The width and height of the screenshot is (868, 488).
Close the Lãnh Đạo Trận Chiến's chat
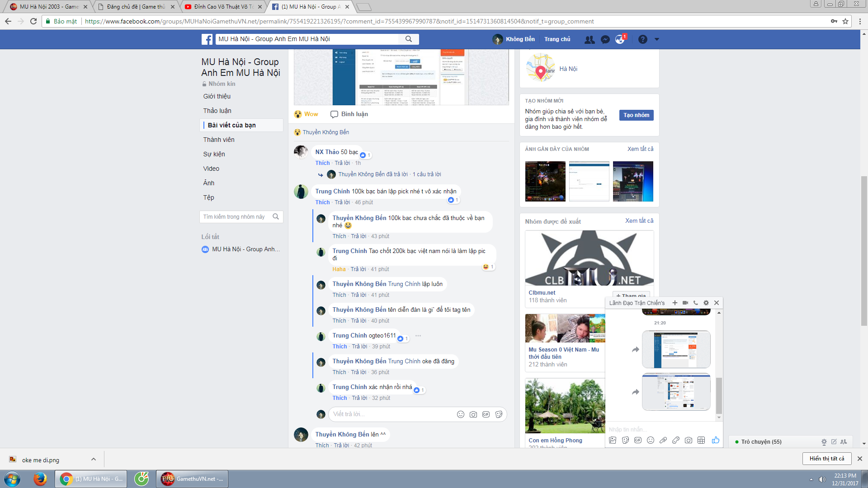click(717, 303)
